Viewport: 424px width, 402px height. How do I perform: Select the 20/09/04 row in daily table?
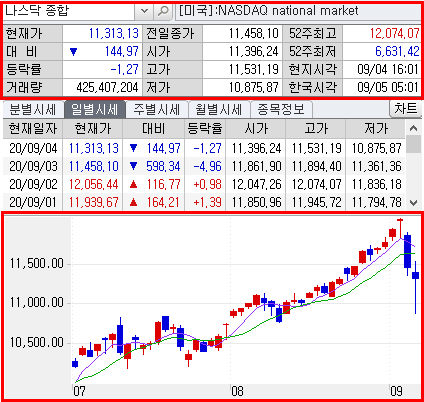(204, 148)
